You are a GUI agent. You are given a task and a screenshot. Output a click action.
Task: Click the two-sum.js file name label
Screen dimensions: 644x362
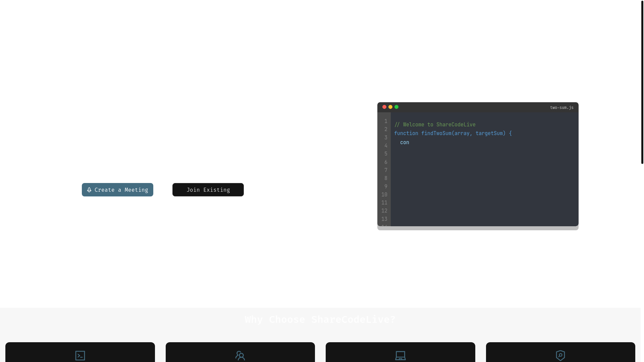pyautogui.click(x=562, y=108)
